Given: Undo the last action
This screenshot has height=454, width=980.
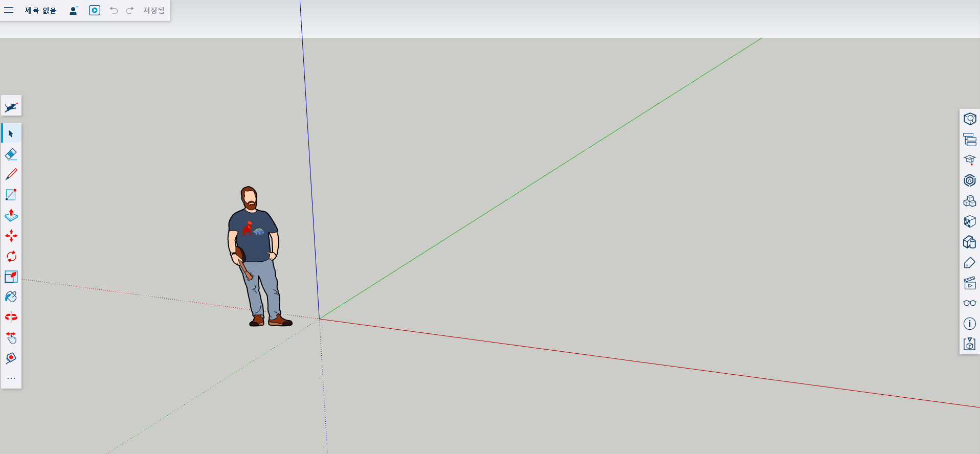Looking at the screenshot, I should click(x=114, y=10).
